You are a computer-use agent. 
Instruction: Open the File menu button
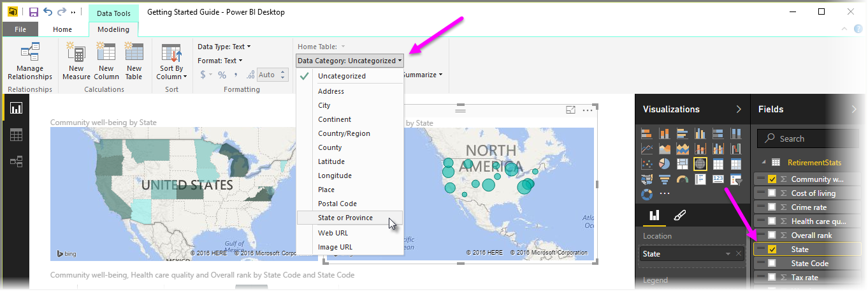(x=20, y=29)
